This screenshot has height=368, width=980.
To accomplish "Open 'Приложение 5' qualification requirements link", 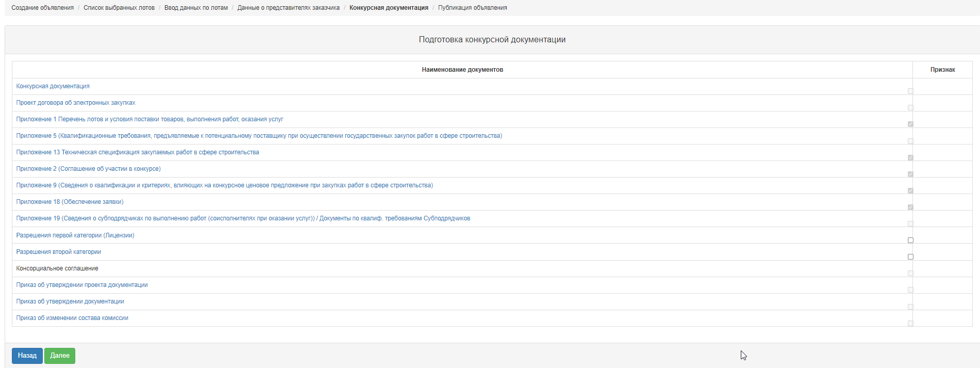I will 259,136.
